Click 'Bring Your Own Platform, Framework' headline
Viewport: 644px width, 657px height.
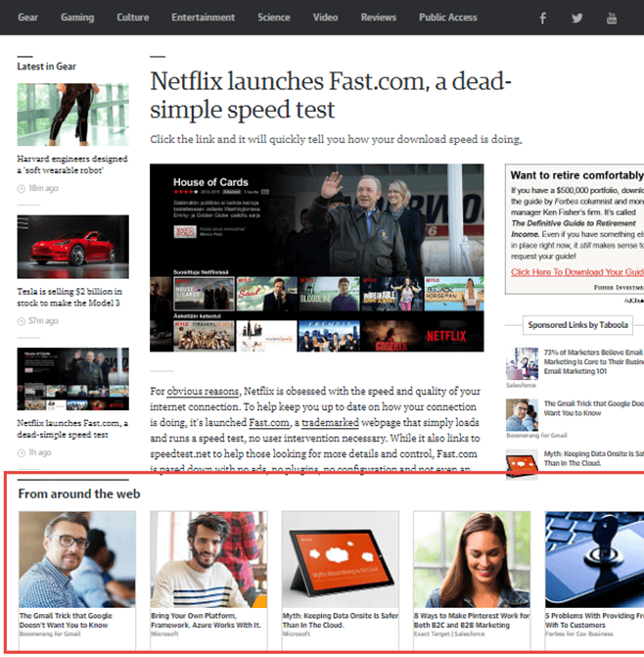[206, 621]
